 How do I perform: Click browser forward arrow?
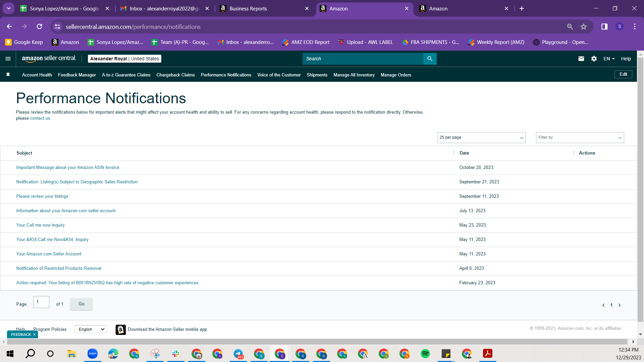[24, 26]
